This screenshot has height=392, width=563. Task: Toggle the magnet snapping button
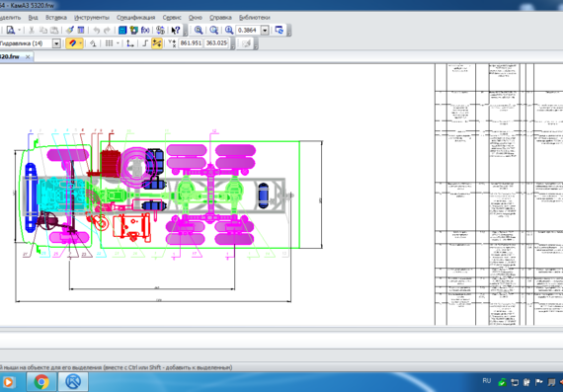coord(72,43)
